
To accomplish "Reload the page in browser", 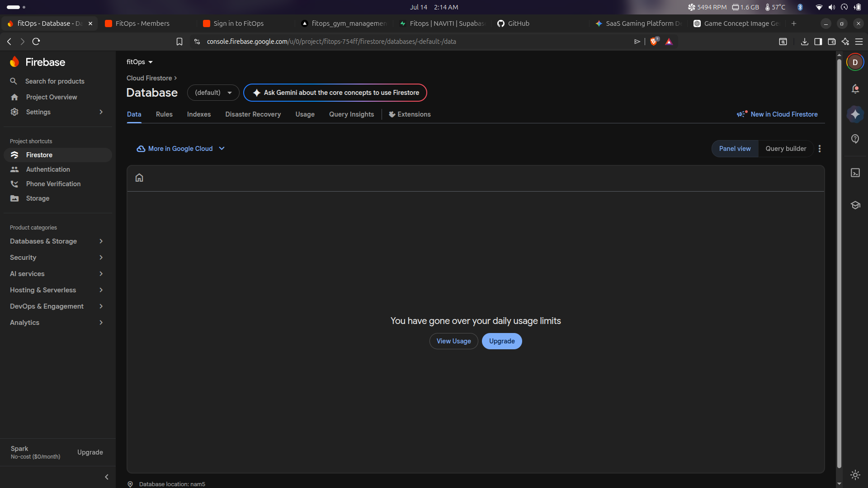I will point(36,42).
